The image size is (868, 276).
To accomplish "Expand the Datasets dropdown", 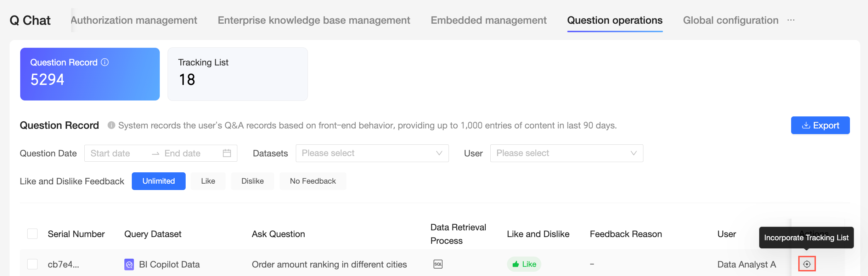I will [x=372, y=153].
